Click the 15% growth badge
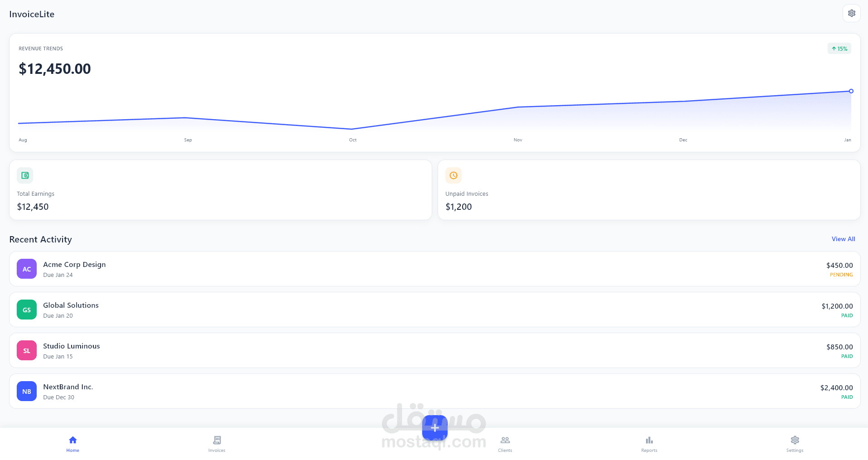868x460 pixels. point(839,48)
